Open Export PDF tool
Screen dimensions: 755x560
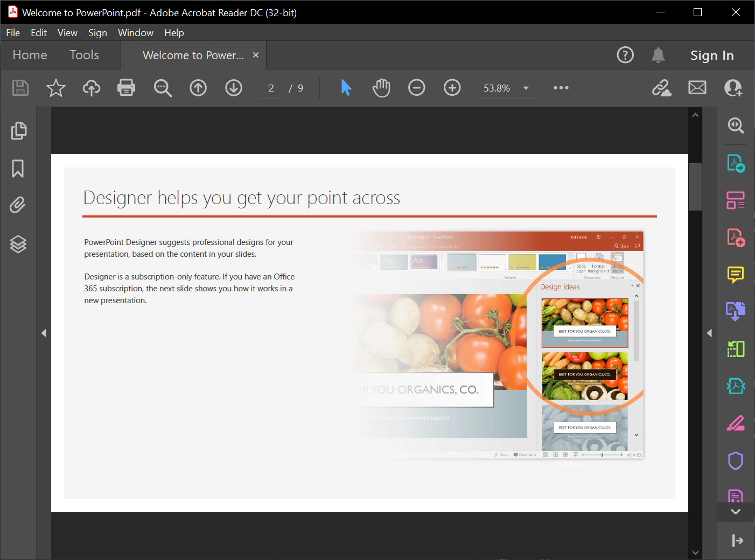(x=736, y=163)
